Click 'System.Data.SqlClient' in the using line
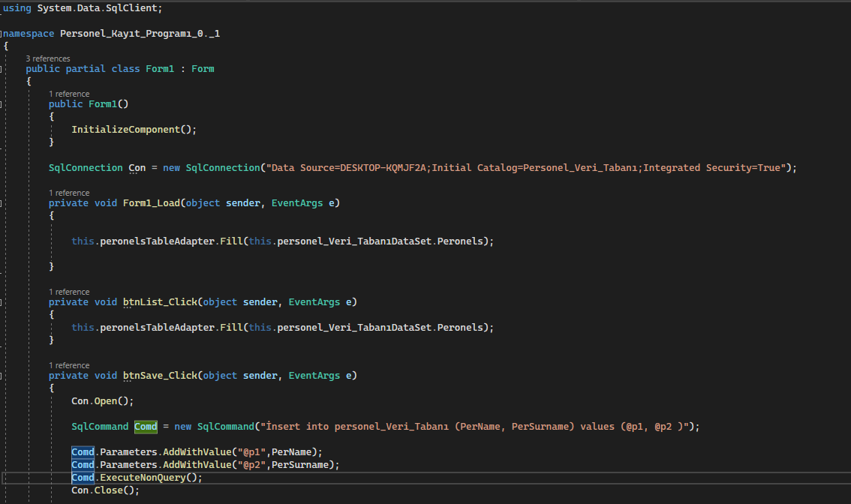Screen dimensions: 851x504 click(97, 8)
